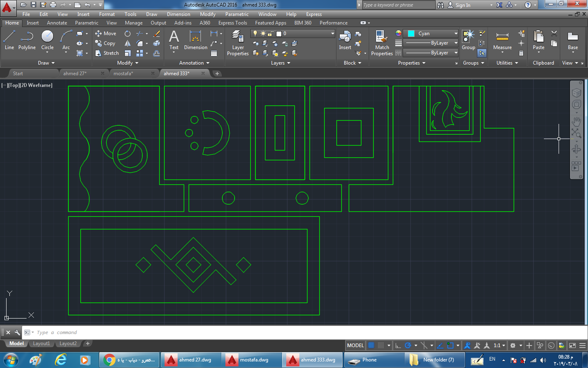
Task: Expand the Block panel
Action: point(352,63)
